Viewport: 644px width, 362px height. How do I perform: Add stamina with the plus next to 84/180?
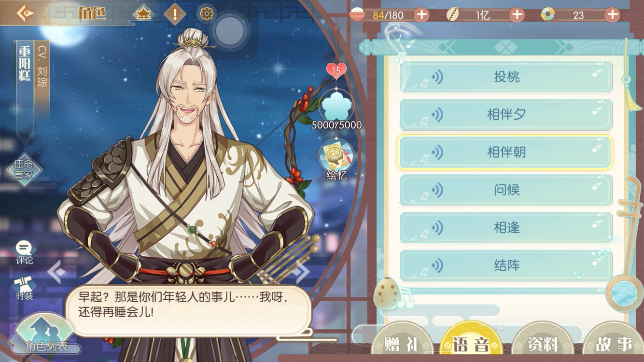(x=421, y=14)
